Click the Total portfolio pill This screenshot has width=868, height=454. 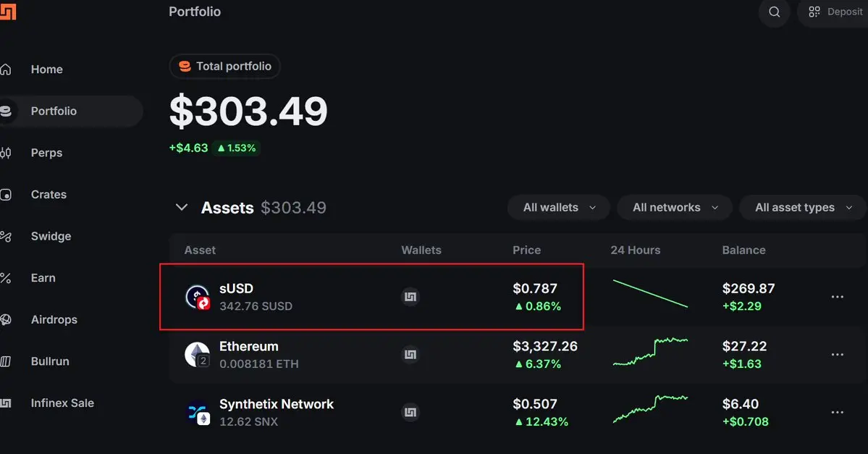224,67
